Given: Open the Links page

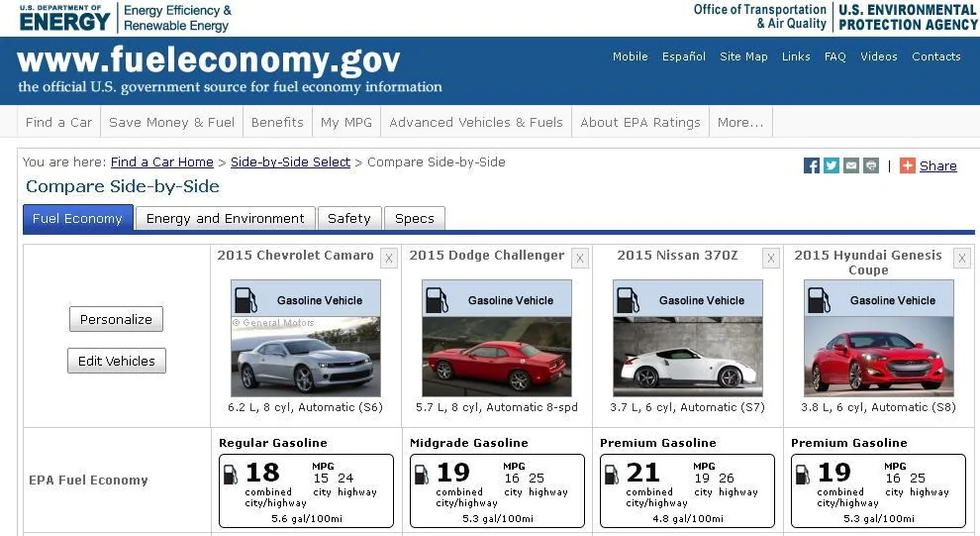Looking at the screenshot, I should (x=796, y=56).
